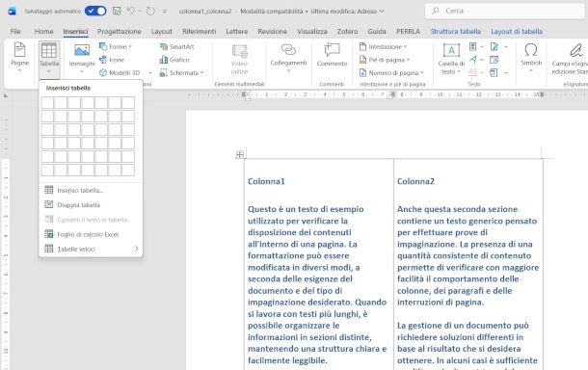Toggle the Salvataggio automatico switch

pos(95,11)
